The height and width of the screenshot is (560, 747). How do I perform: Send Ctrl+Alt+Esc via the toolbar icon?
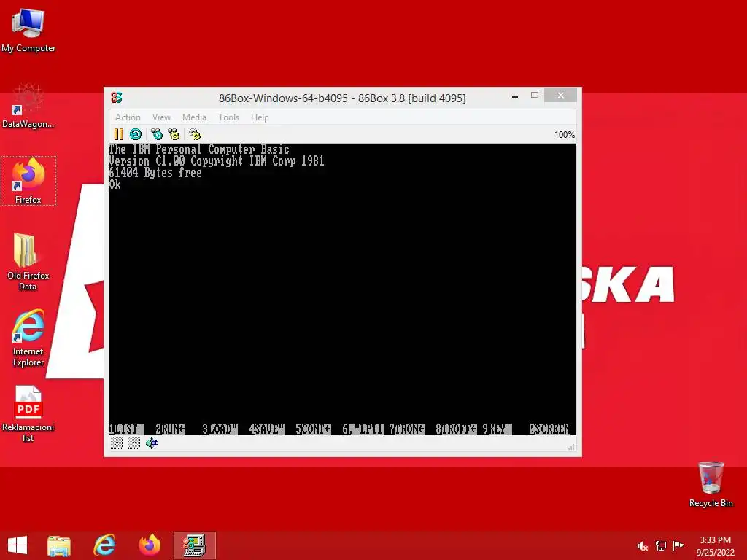tap(174, 134)
